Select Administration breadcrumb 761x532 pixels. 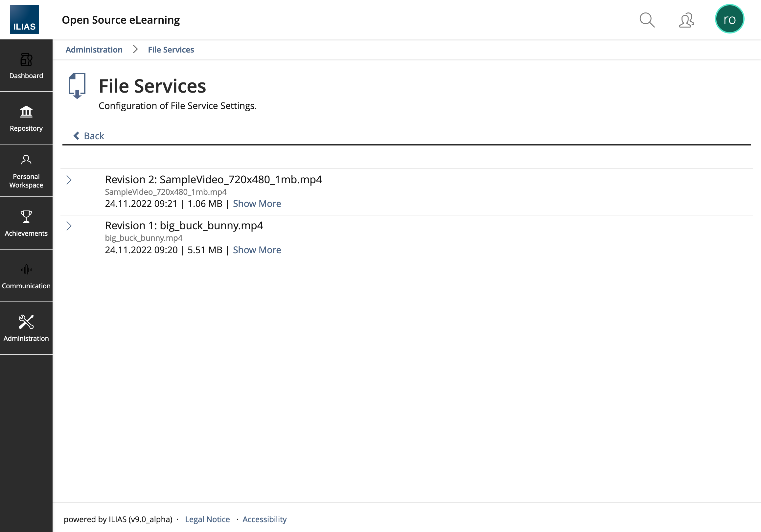click(x=94, y=50)
